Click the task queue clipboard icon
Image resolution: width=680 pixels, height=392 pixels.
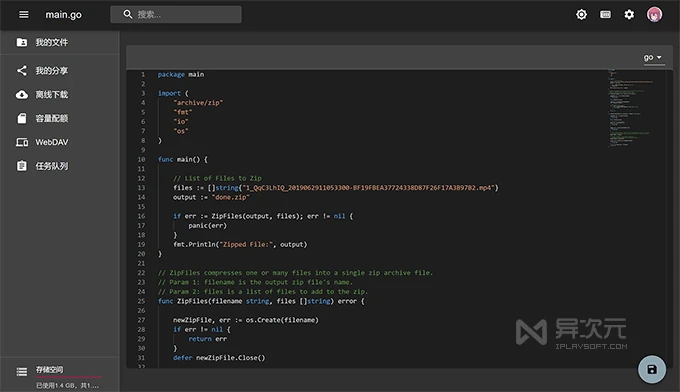tap(22, 166)
